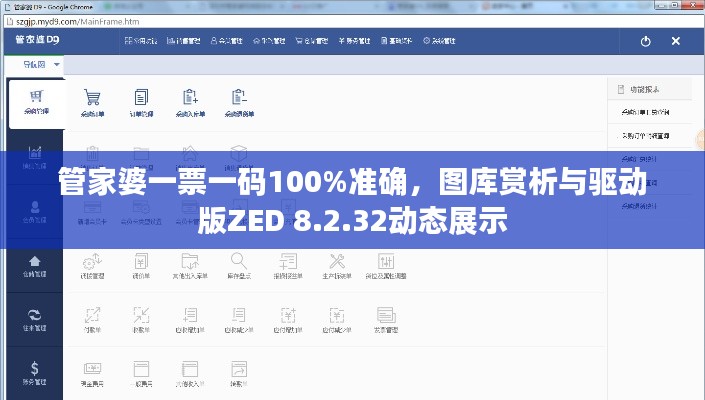705x400 pixels.
Task: Switch to the 导航图 tab
Action: [30, 64]
